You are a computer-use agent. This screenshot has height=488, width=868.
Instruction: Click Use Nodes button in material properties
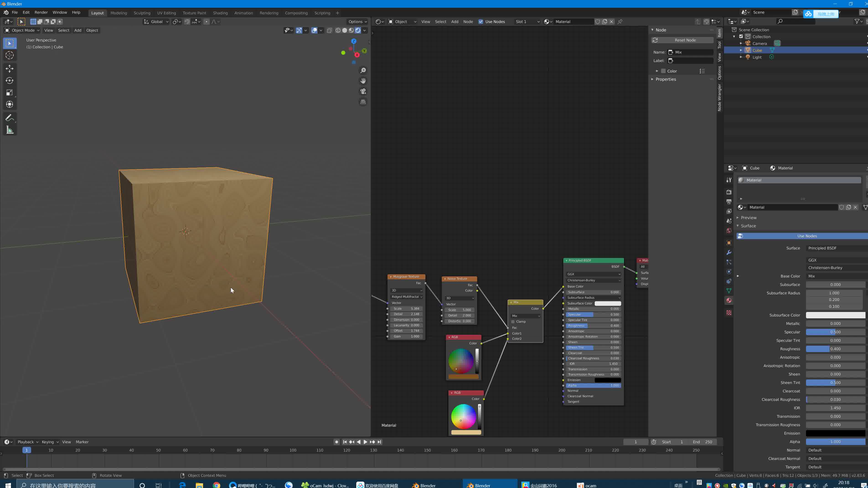click(x=807, y=235)
